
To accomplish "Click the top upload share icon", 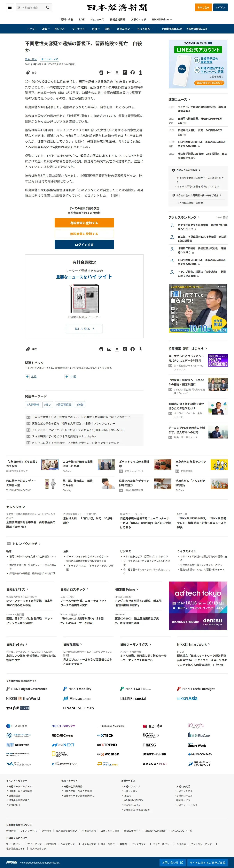I will pyautogui.click(x=140, y=72).
